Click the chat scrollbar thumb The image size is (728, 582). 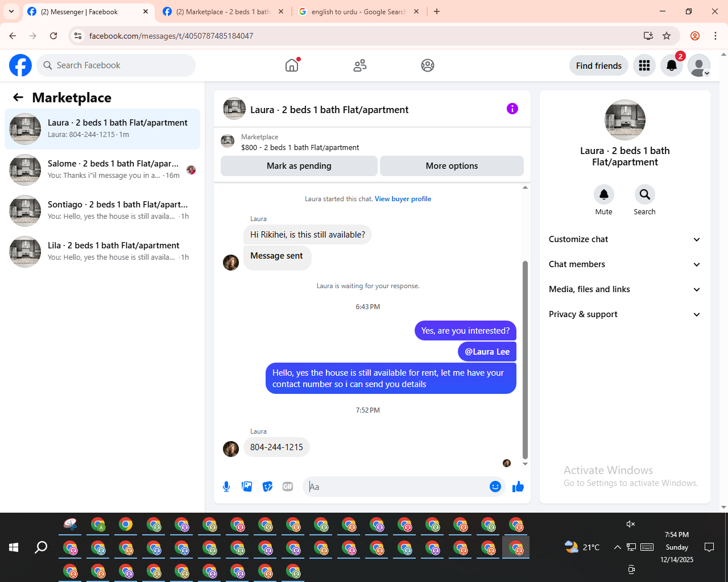(x=525, y=360)
